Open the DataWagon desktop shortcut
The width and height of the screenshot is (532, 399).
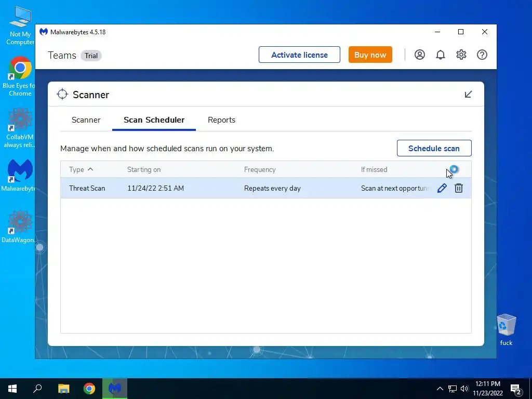(x=19, y=227)
